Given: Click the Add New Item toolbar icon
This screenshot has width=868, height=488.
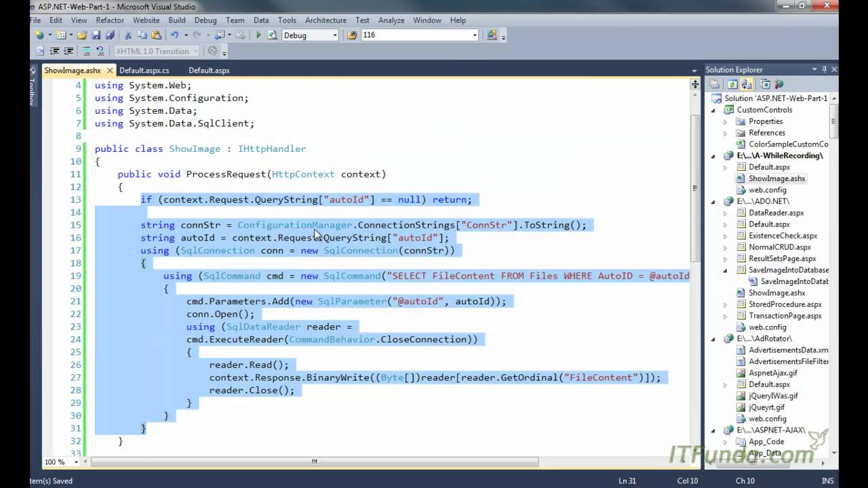Looking at the screenshot, I should coord(61,35).
